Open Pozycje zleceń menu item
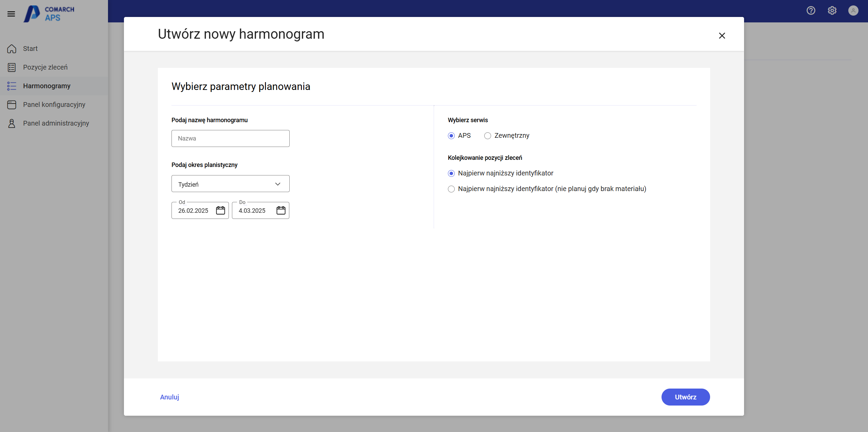Screen dimensions: 868x432 coord(54,67)
